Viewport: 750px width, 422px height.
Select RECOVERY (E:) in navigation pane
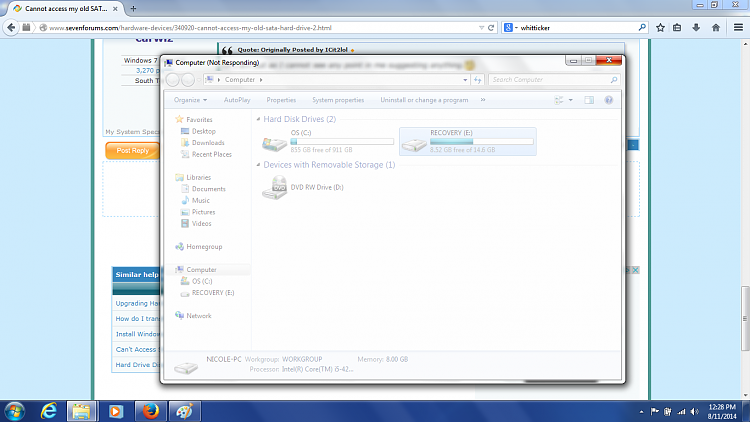pos(213,293)
